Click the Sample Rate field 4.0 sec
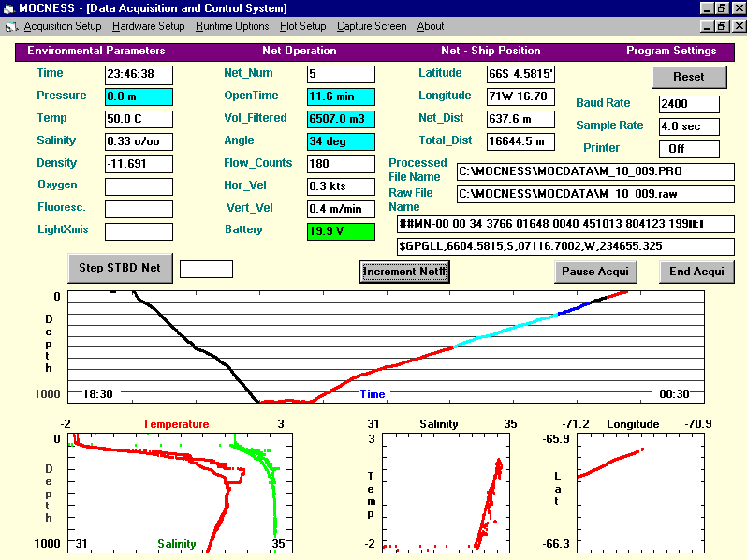This screenshot has height=560, width=747. (x=689, y=126)
